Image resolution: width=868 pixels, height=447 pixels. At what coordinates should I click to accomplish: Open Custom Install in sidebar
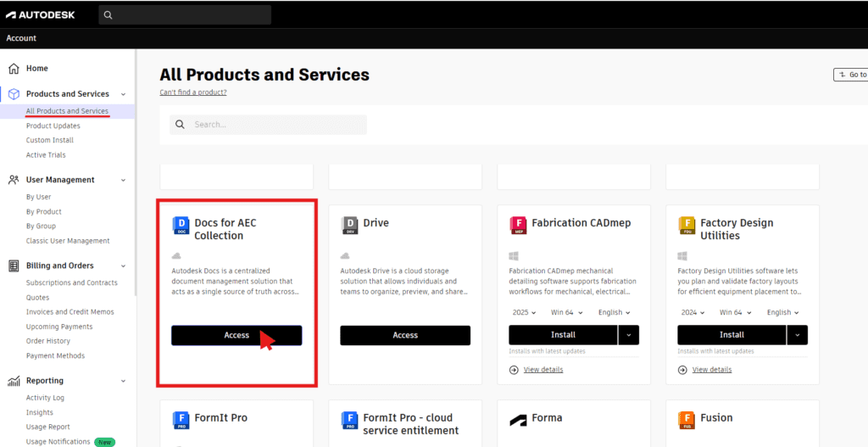(50, 140)
